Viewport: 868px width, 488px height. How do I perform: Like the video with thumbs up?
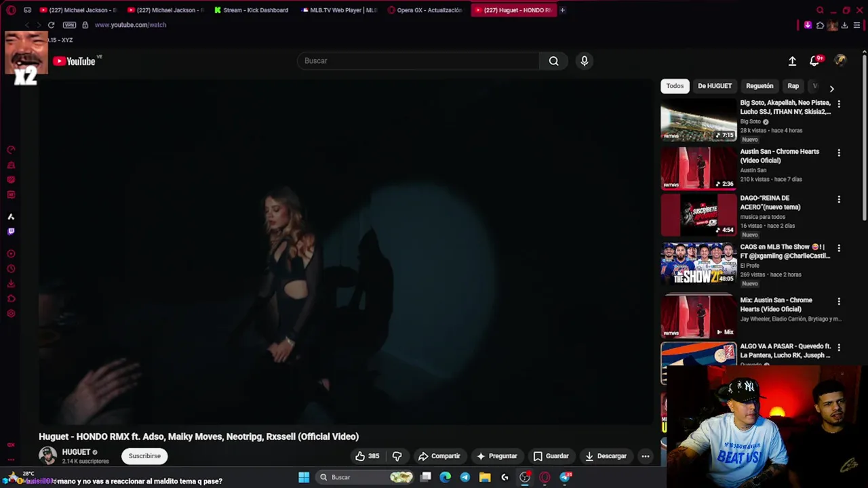[367, 456]
